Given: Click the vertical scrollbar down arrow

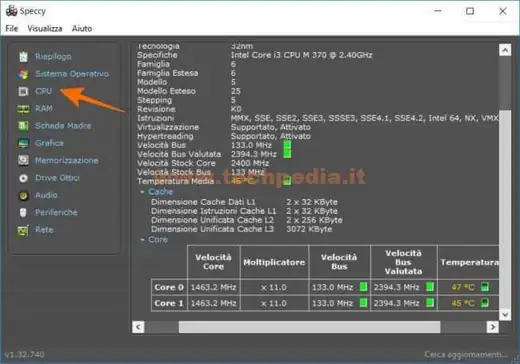Looking at the screenshot, I should tap(505, 315).
